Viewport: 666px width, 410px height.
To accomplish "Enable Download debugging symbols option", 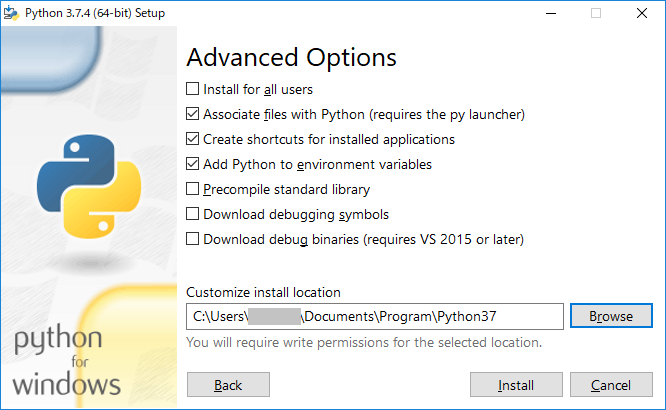I will click(x=193, y=214).
